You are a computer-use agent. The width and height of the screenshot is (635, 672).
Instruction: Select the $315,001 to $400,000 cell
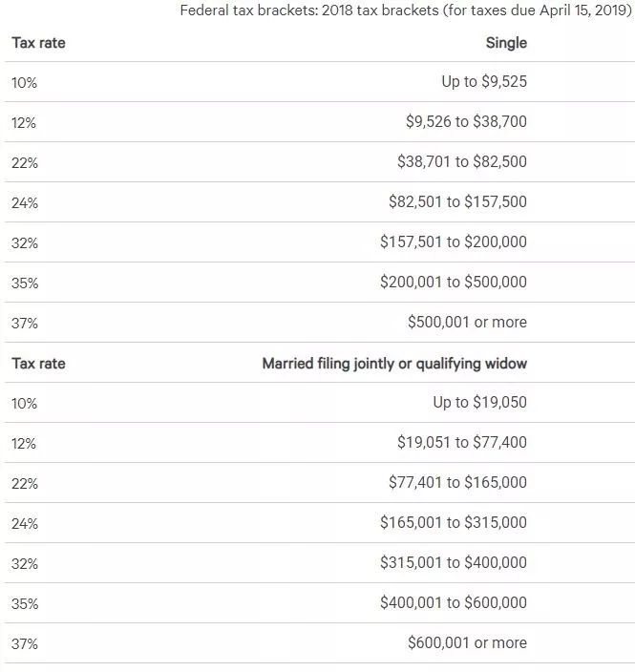[453, 563]
